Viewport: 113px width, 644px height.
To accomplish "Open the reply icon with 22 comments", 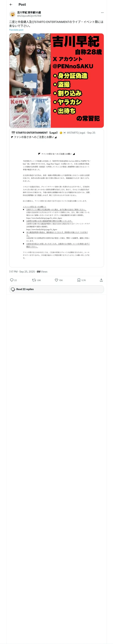I will pyautogui.click(x=12, y=280).
